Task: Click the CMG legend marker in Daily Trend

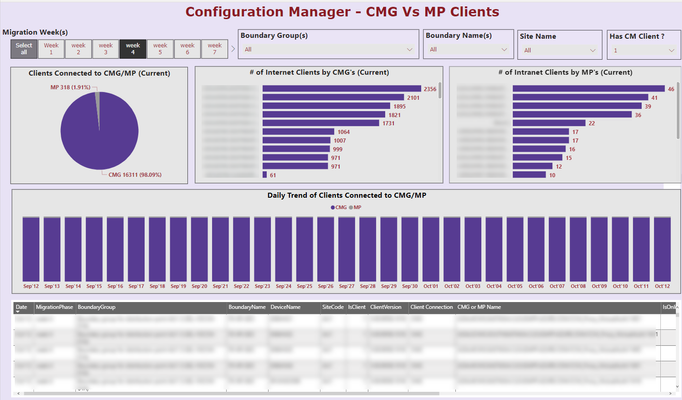Action: pyautogui.click(x=333, y=207)
